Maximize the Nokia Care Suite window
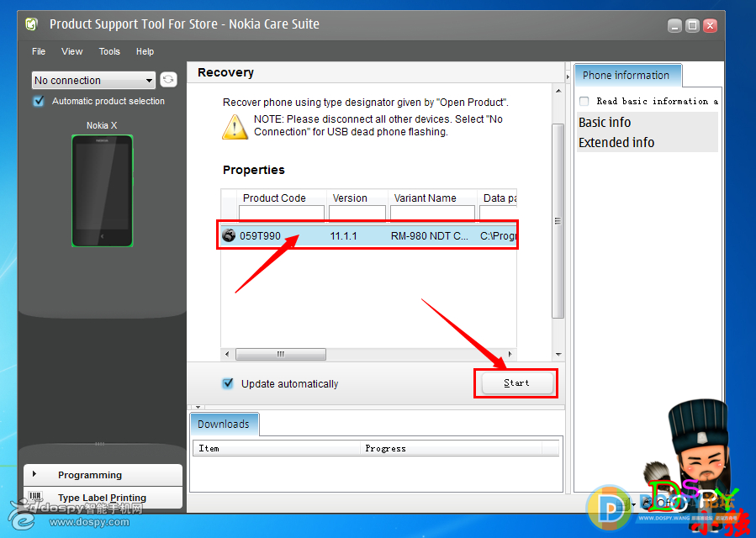Viewport: 756px width, 538px height. click(x=692, y=25)
